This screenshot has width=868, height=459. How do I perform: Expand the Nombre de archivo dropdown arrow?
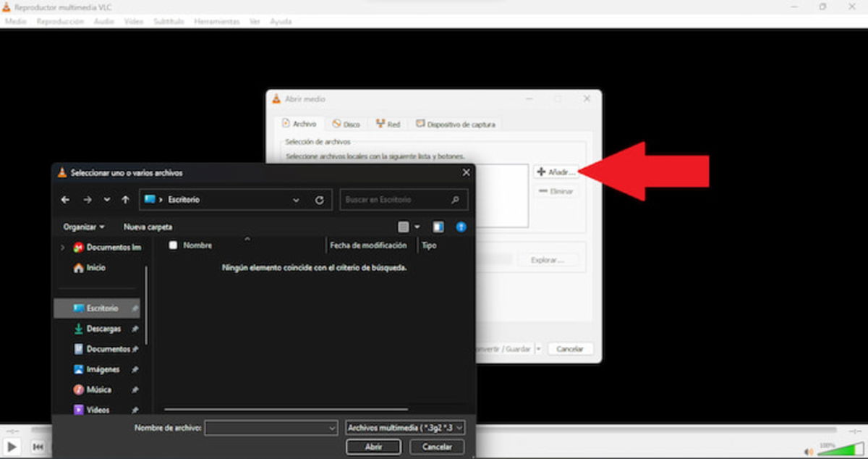(332, 428)
